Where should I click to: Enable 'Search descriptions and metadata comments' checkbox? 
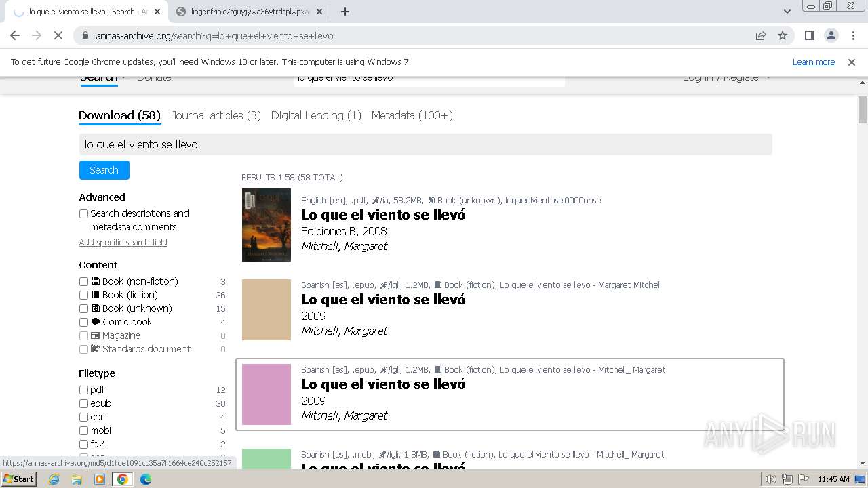coord(83,213)
